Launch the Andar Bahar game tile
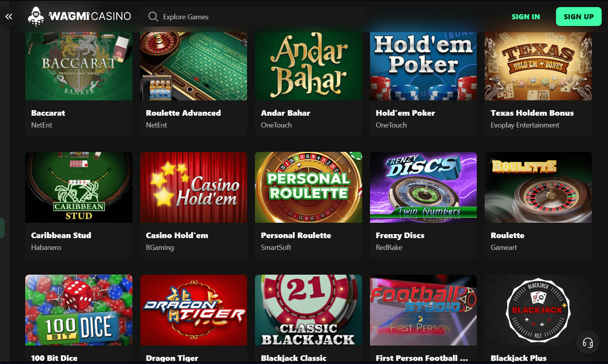 [309, 66]
